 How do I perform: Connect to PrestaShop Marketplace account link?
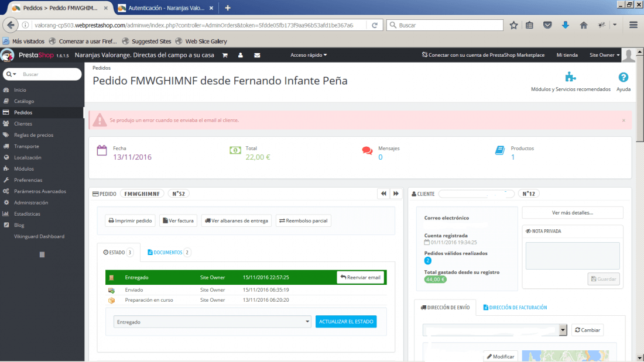483,55
